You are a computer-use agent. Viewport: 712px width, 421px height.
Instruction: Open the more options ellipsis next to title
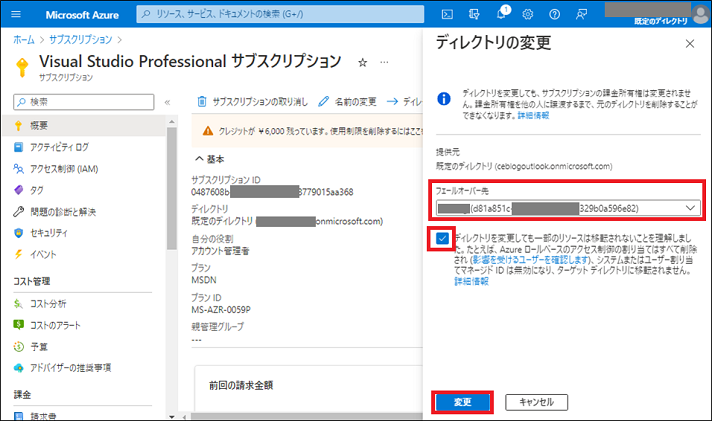click(384, 62)
